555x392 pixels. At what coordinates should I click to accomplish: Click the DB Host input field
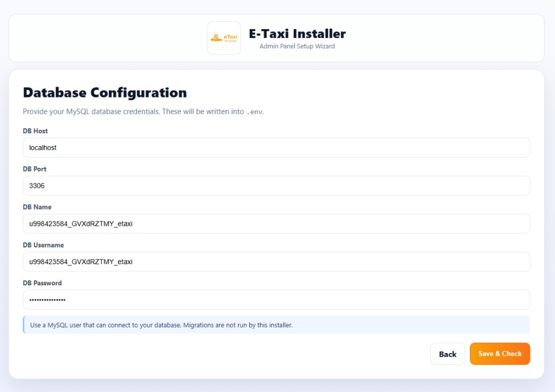coord(276,148)
